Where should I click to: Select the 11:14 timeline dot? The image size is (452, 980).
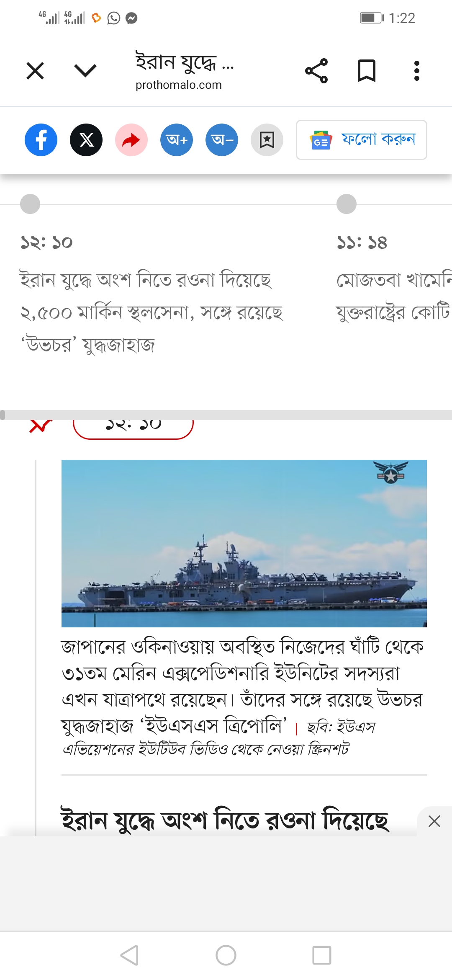[x=347, y=204]
